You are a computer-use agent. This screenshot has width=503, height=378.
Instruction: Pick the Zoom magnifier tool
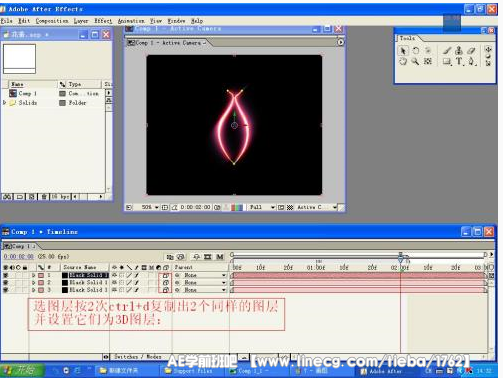tap(415, 61)
